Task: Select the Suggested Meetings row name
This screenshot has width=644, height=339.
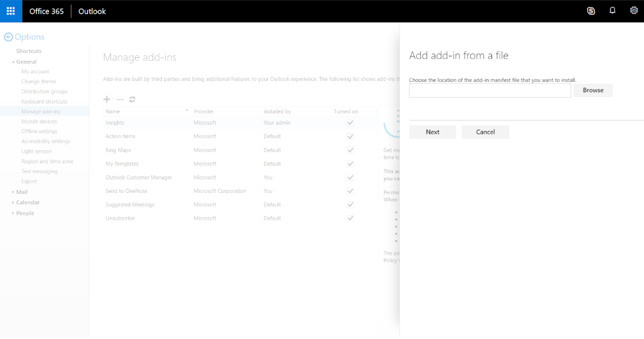Action: [130, 204]
